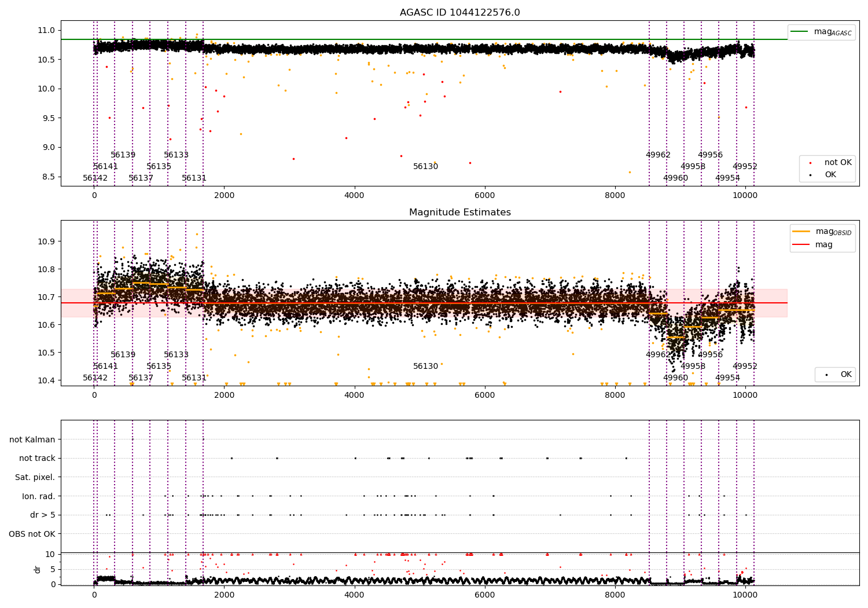
Task: Click the 'Sat. pixel.' axis label
Action: pos(35,478)
